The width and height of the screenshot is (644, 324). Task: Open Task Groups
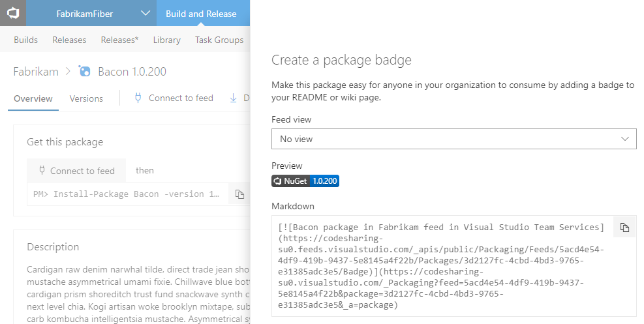219,40
